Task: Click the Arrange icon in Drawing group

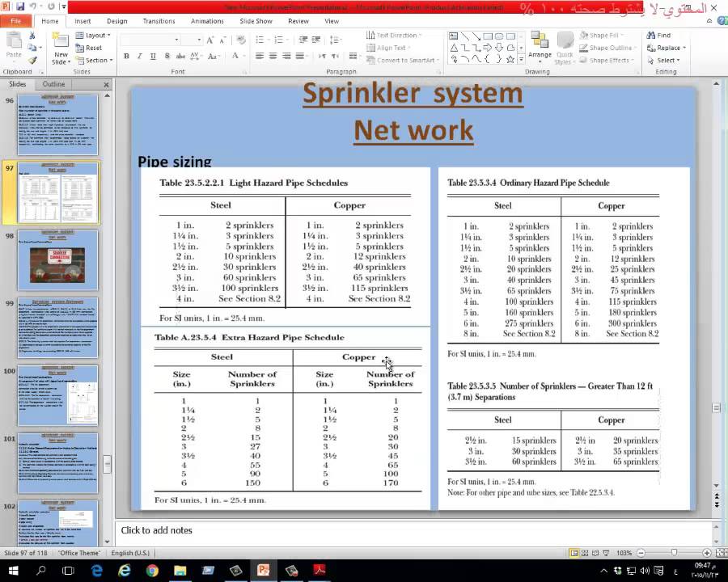Action: pyautogui.click(x=540, y=41)
